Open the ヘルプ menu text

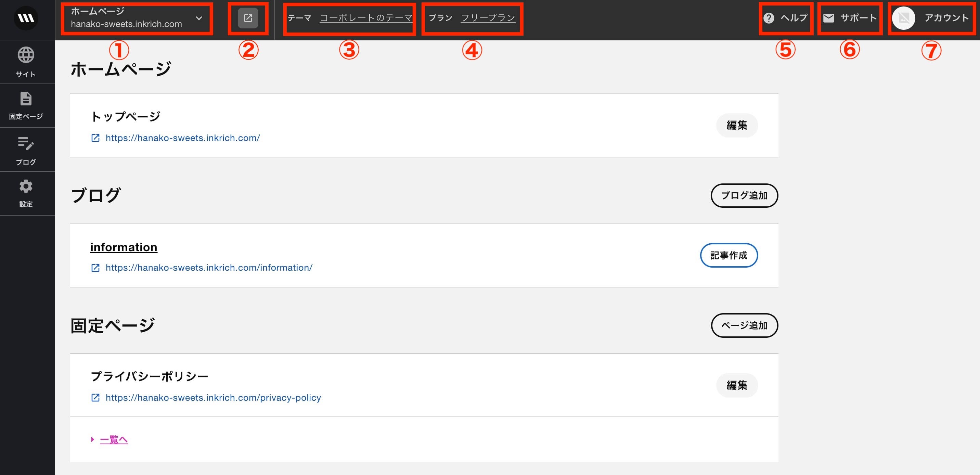pyautogui.click(x=794, y=18)
